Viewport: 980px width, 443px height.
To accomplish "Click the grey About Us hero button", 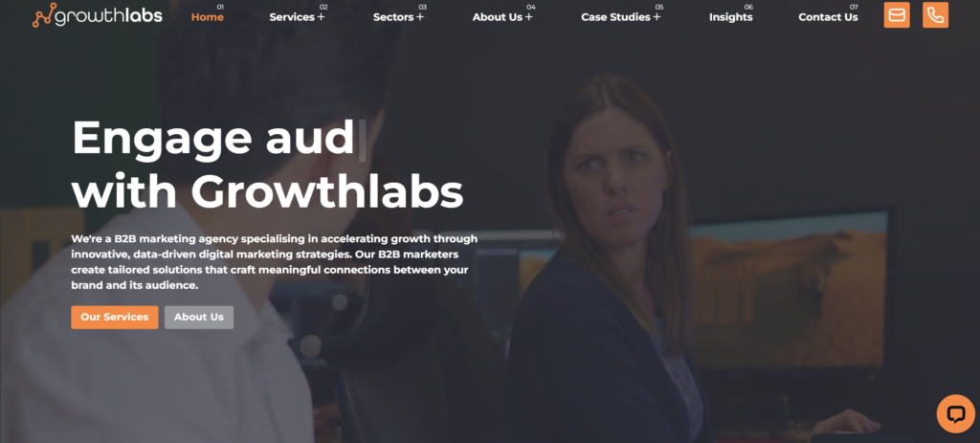I will click(x=199, y=317).
